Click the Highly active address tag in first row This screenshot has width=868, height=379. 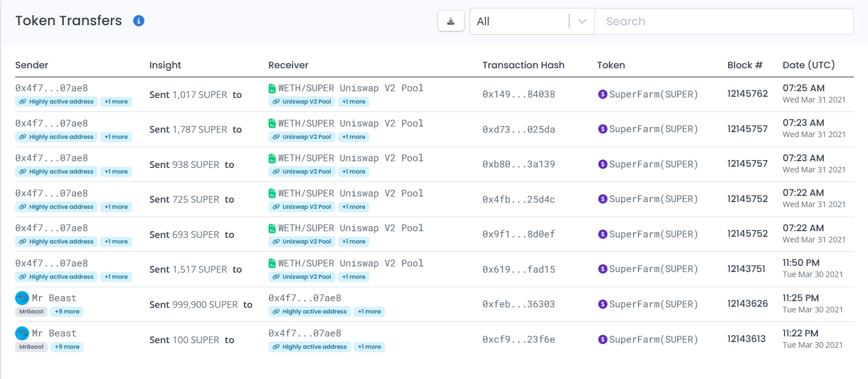tap(57, 102)
